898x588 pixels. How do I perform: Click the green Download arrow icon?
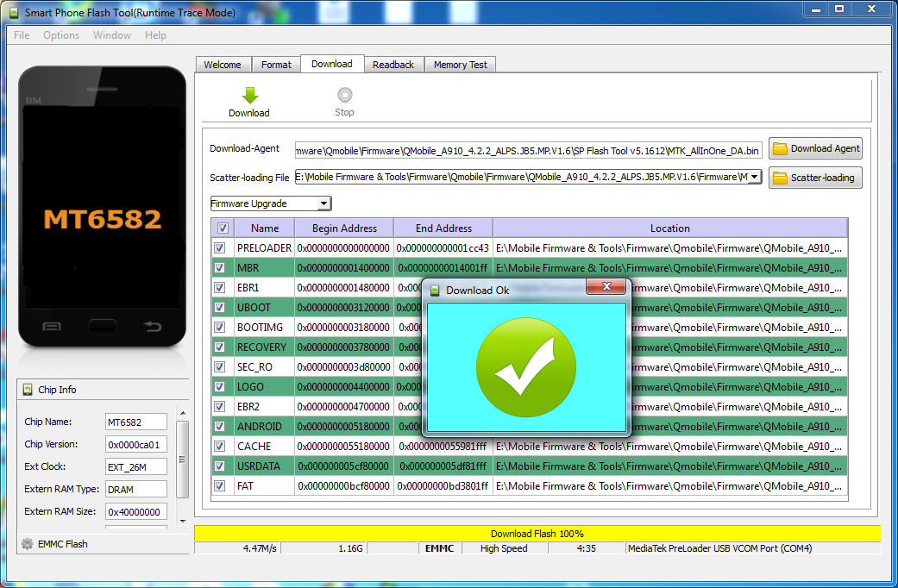click(x=248, y=95)
